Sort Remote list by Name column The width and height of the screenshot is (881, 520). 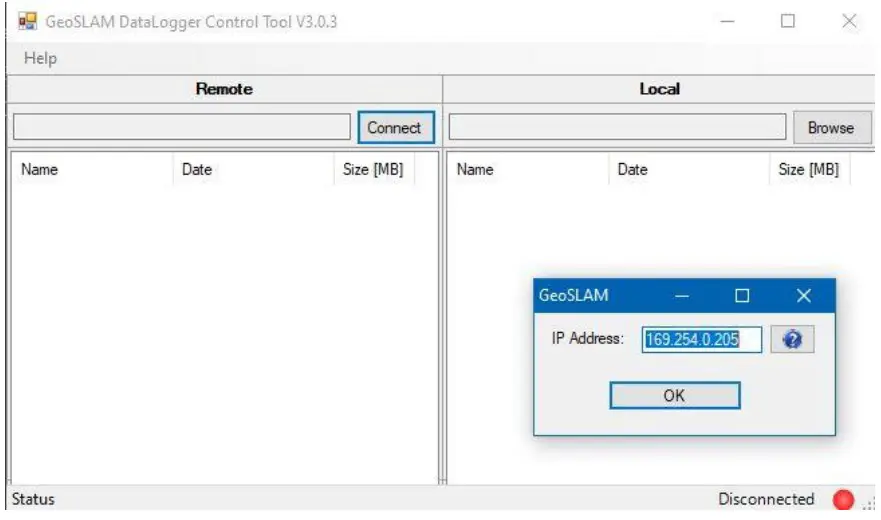pos(92,169)
